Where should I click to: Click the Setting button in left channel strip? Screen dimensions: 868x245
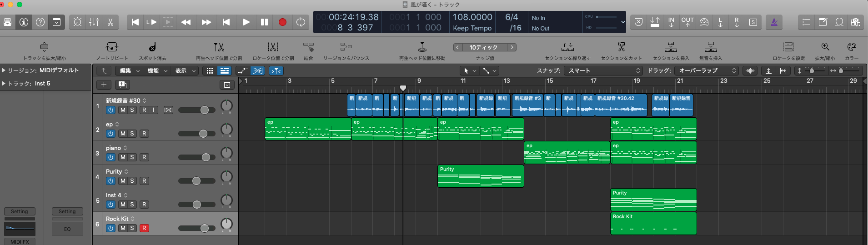point(20,211)
